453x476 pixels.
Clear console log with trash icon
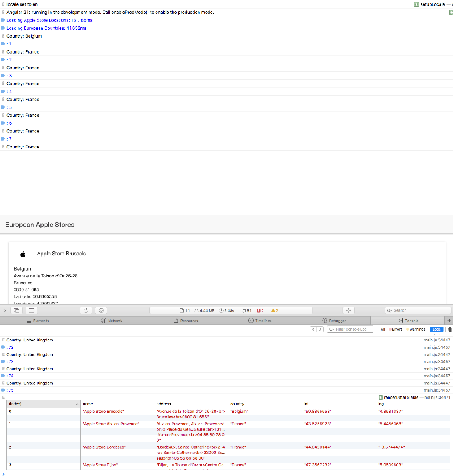[450, 329]
